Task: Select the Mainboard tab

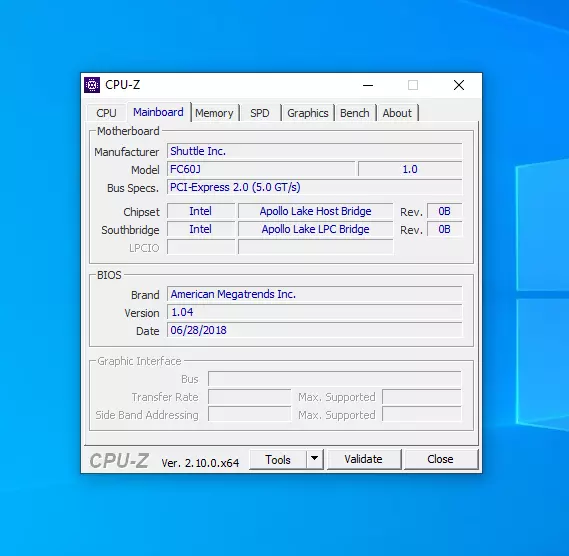Action: [158, 112]
